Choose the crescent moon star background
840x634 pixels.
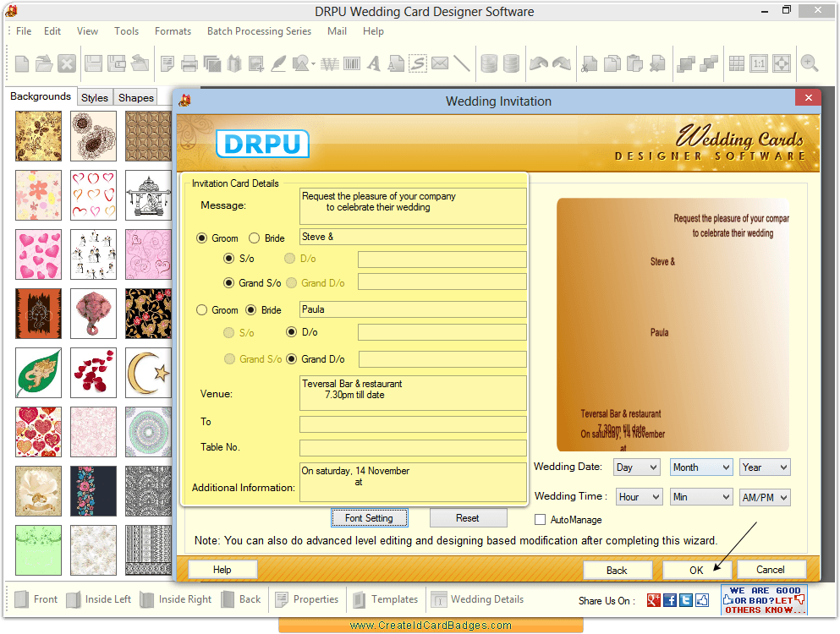(x=148, y=373)
